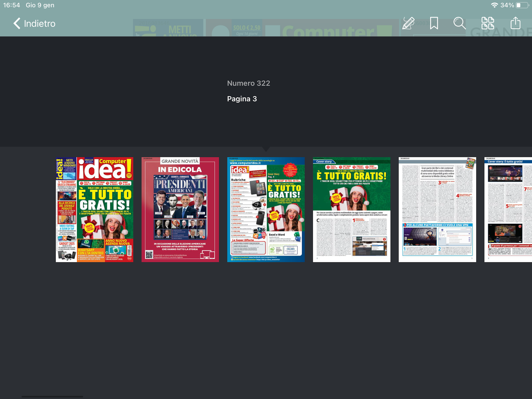Screen dimensions: 532x399
Task: Tap the back chevron arrow
Action: click(17, 24)
